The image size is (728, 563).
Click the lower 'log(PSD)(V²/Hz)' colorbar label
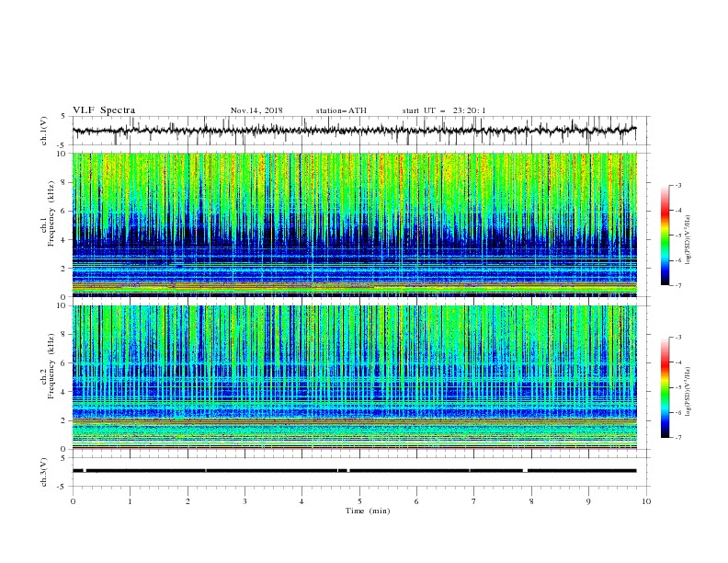(688, 391)
